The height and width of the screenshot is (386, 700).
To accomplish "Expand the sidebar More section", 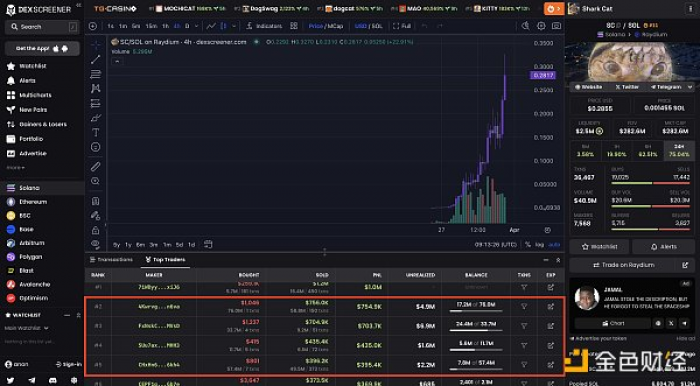I will point(15,168).
